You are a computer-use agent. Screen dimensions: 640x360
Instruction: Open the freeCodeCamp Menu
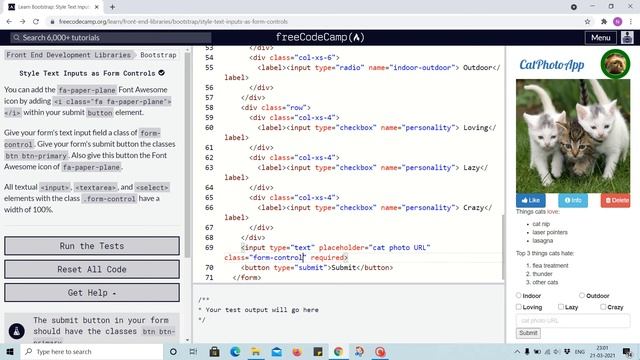point(600,38)
